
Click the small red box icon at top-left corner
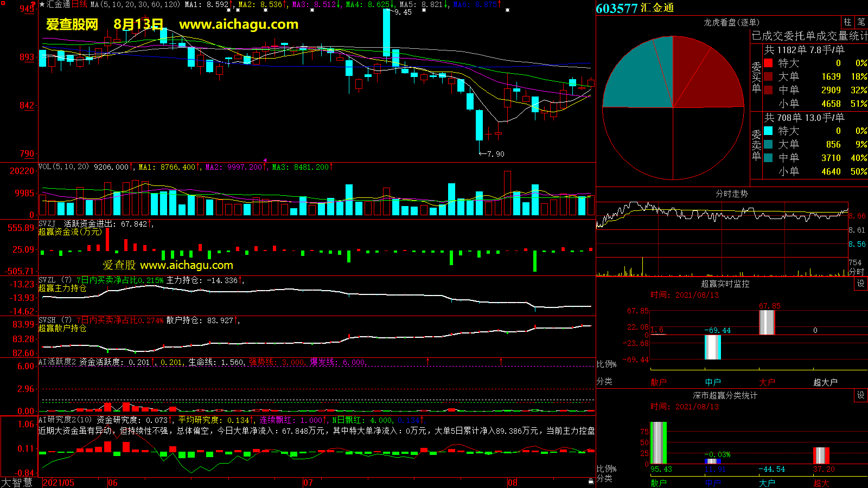click(x=3, y=4)
